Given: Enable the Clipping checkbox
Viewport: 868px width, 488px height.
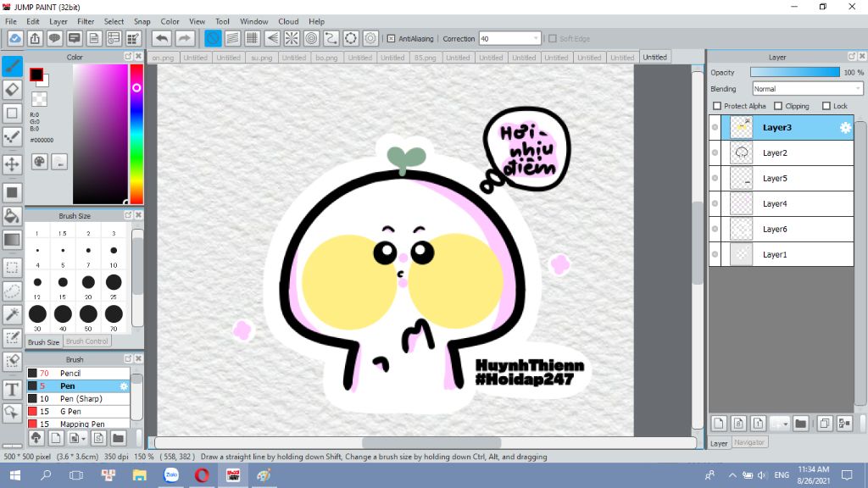Looking at the screenshot, I should tap(778, 106).
